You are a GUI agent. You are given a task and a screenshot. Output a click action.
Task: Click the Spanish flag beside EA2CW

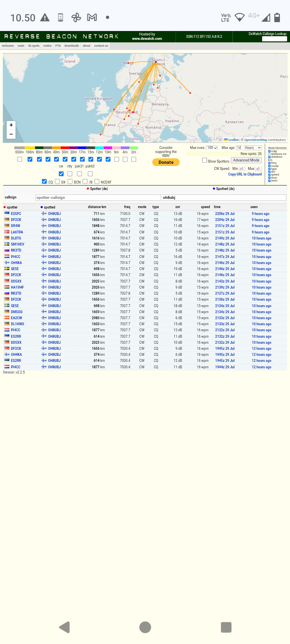click(x=7, y=318)
